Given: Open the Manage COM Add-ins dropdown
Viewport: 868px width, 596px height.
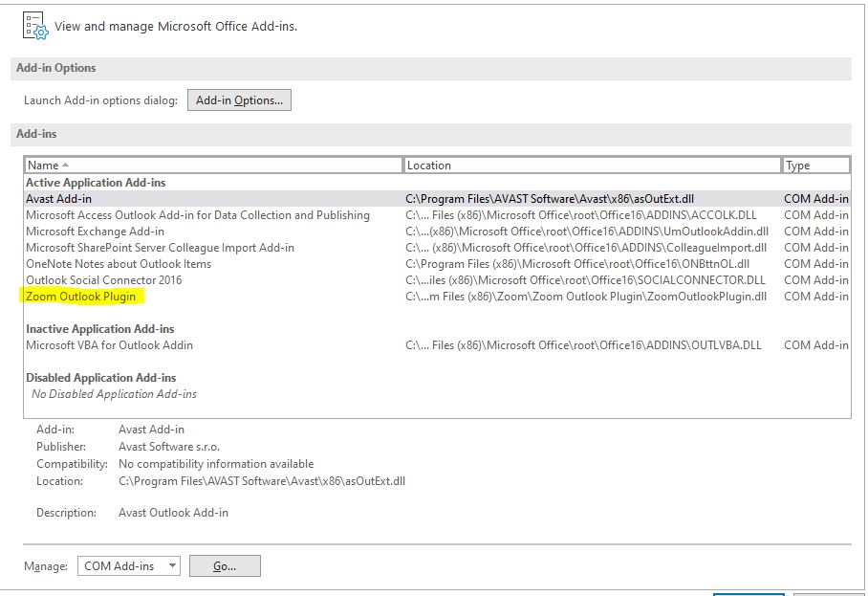Looking at the screenshot, I should [x=129, y=566].
